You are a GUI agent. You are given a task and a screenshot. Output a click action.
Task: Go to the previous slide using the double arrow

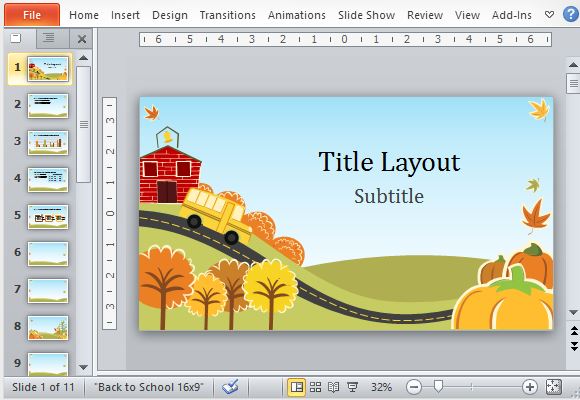pyautogui.click(x=574, y=330)
